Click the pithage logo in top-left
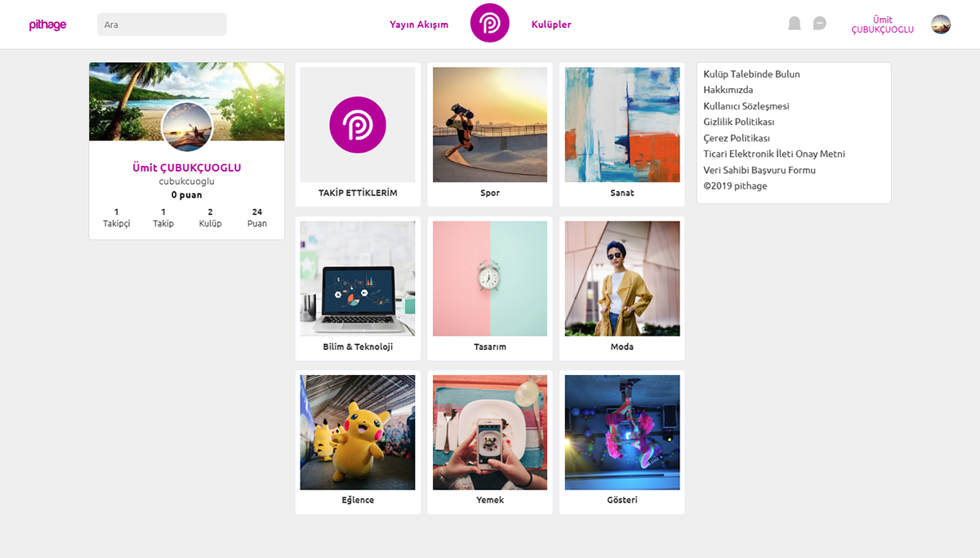The width and height of the screenshot is (980, 558). click(47, 25)
